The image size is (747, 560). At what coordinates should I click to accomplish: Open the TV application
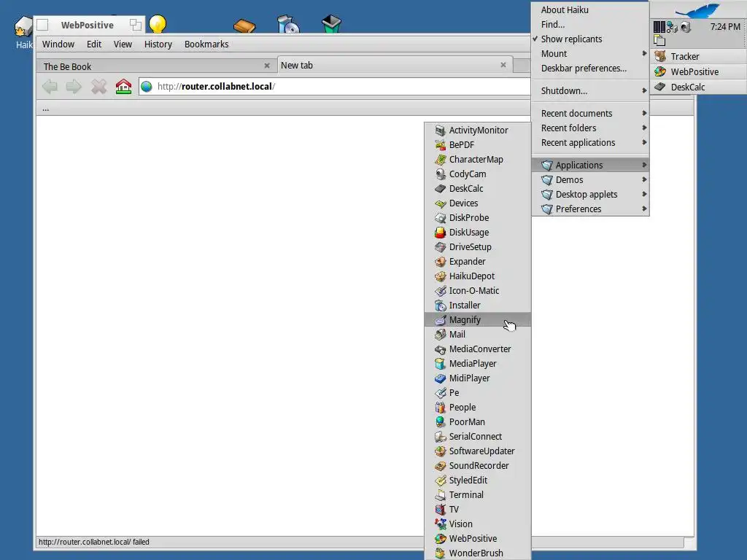(477, 510)
